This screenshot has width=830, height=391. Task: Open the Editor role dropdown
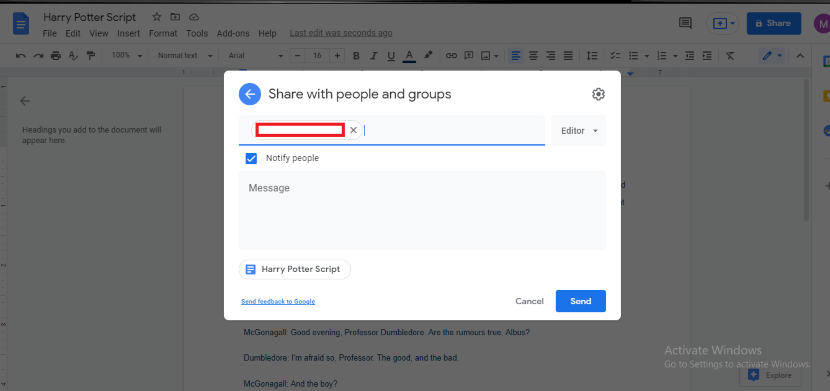pos(579,131)
